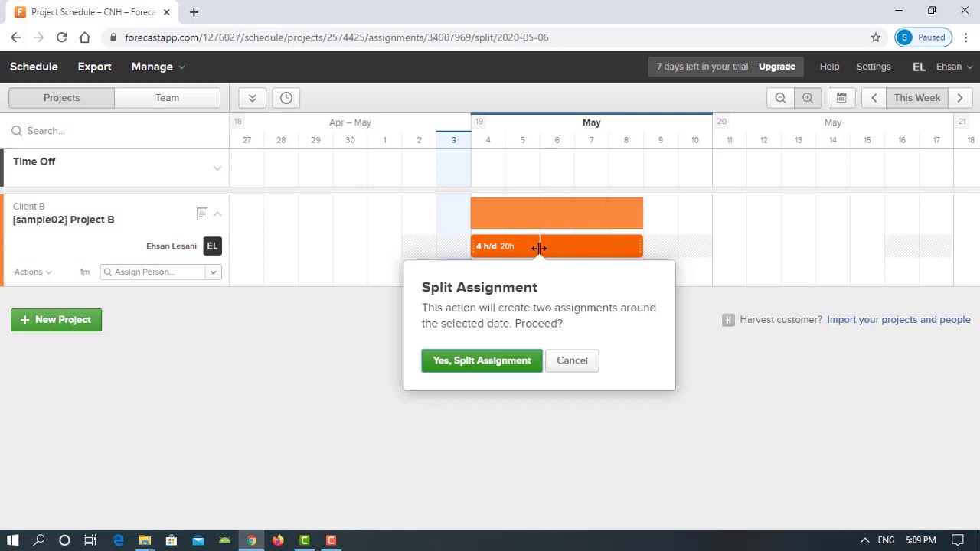Open Project B notes icon
Viewport: 980px width, 551px height.
click(202, 214)
